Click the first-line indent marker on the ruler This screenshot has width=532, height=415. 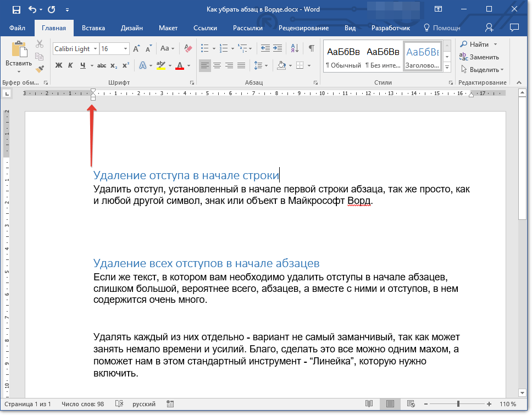coord(93,91)
